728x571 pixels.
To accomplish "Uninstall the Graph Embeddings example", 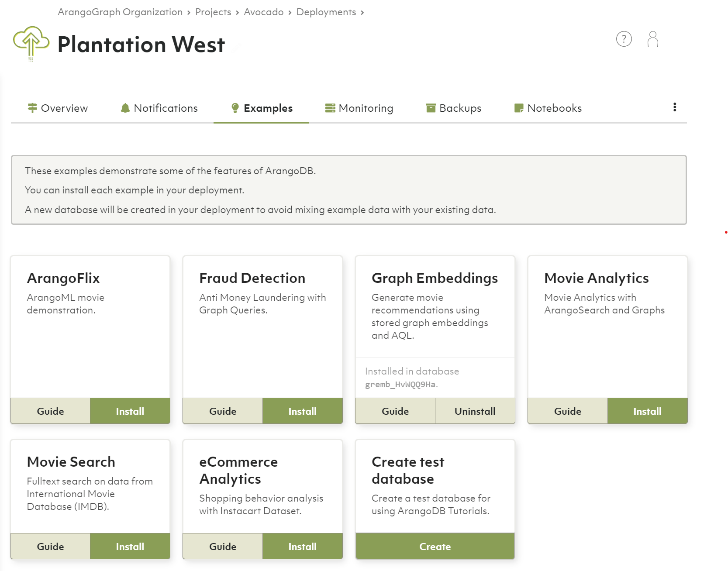I will pos(475,411).
